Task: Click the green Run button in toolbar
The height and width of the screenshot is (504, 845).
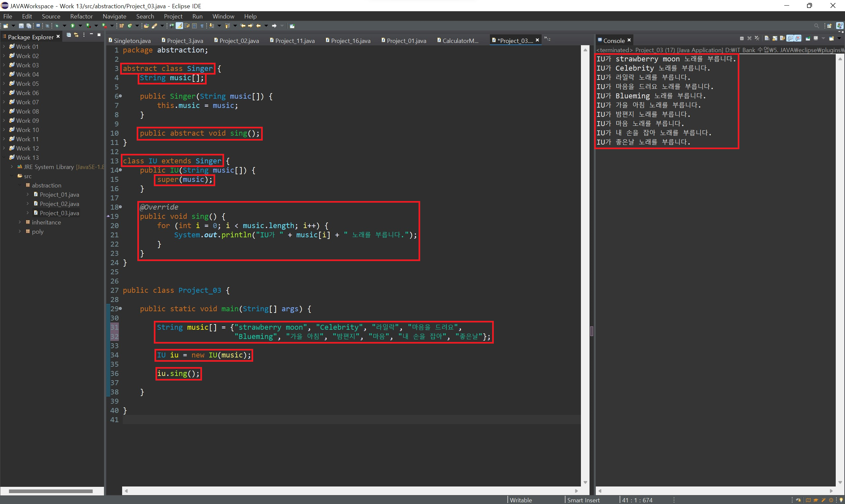Action: pyautogui.click(x=72, y=26)
